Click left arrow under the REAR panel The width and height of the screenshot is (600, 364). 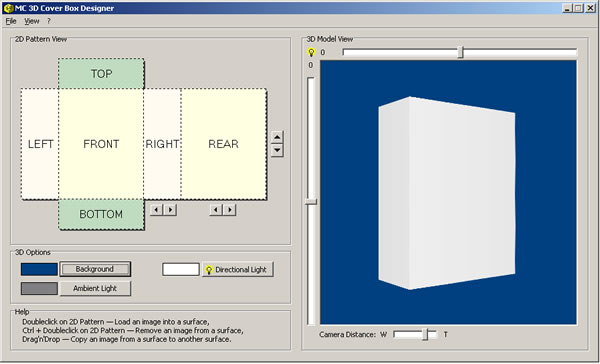216,210
